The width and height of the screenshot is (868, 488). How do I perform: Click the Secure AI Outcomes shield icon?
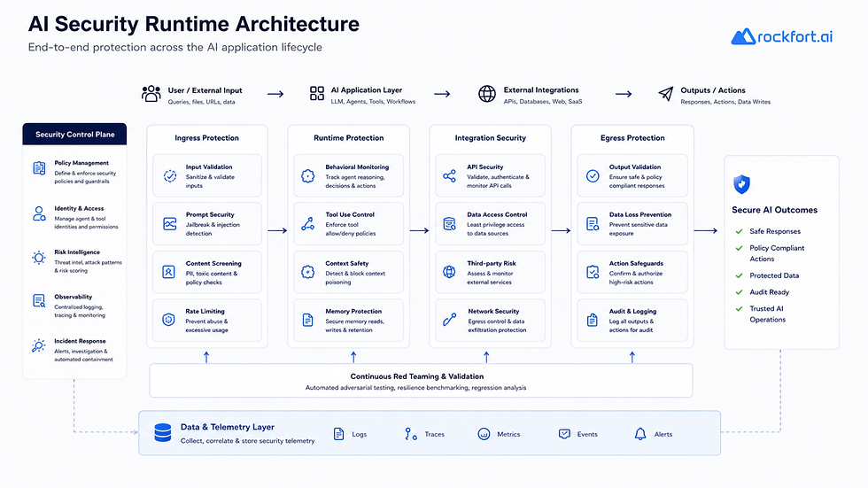point(742,184)
